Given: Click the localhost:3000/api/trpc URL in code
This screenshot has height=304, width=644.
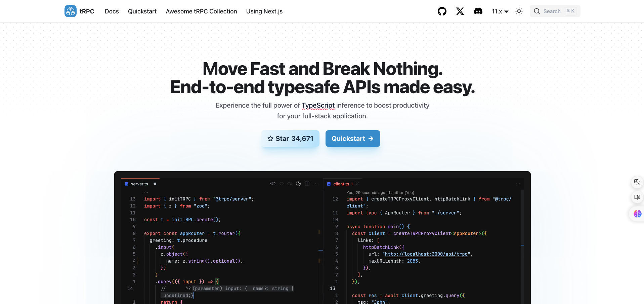Looking at the screenshot, I should [x=426, y=254].
